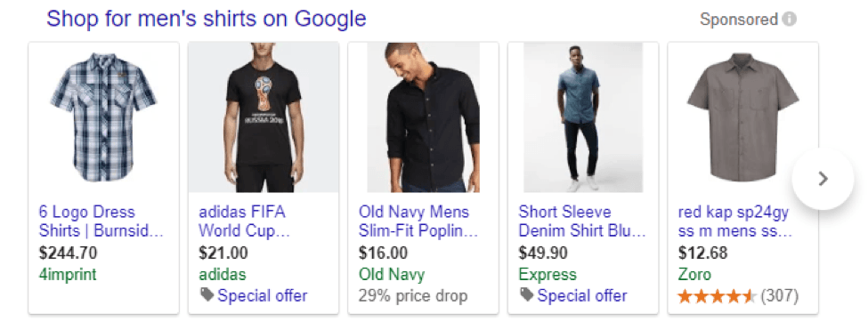868x330 pixels.
Task: Click the Express 'Special offer' link
Action: (582, 295)
